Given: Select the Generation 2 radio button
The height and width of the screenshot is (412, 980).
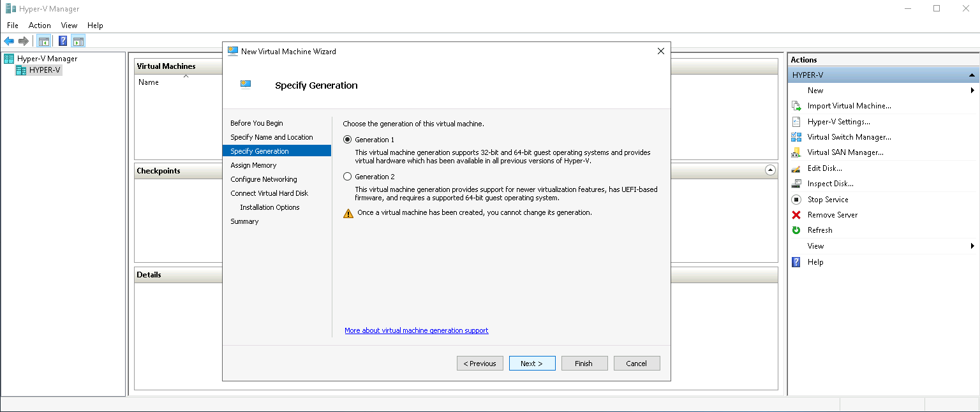Looking at the screenshot, I should pyautogui.click(x=348, y=177).
